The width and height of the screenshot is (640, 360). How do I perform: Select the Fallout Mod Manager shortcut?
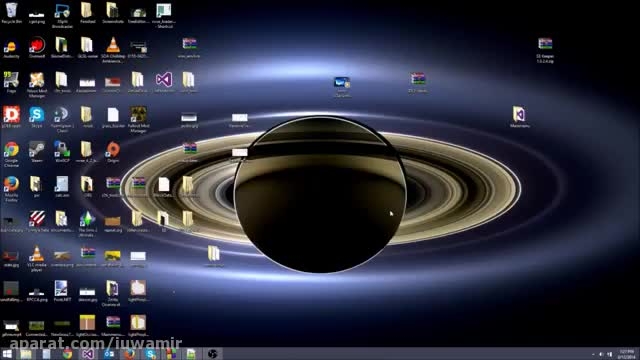coord(138,119)
